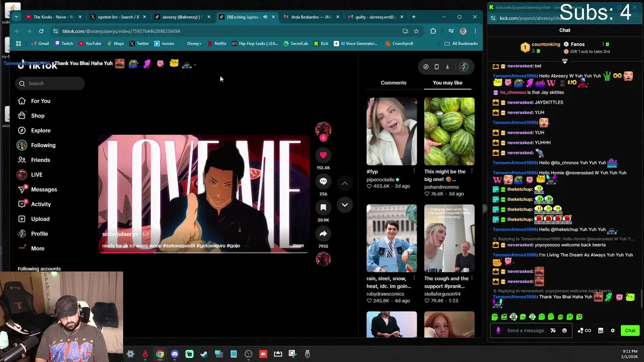Open the Chrome apps grid icon
Image resolution: width=644 pixels, height=362 pixels.
pos(19,44)
